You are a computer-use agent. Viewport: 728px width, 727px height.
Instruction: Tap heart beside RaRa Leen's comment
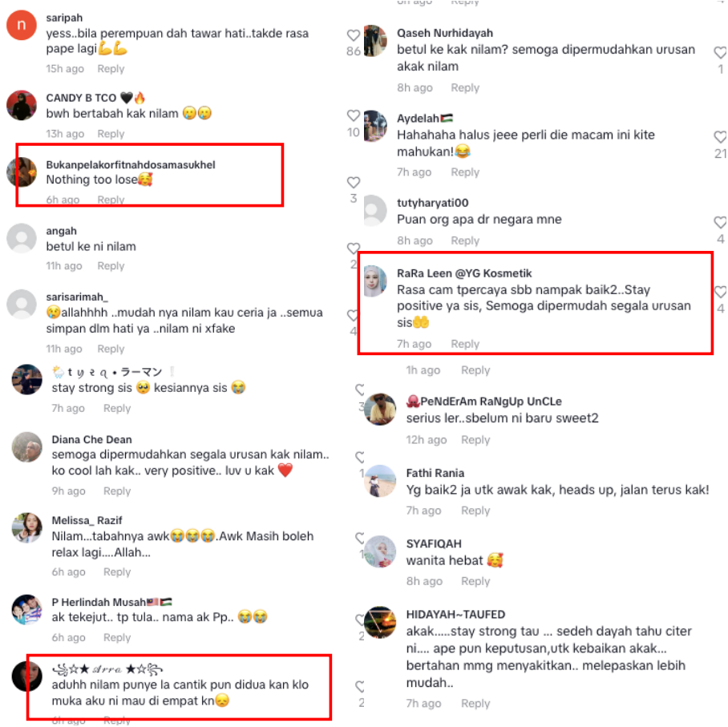click(x=720, y=292)
